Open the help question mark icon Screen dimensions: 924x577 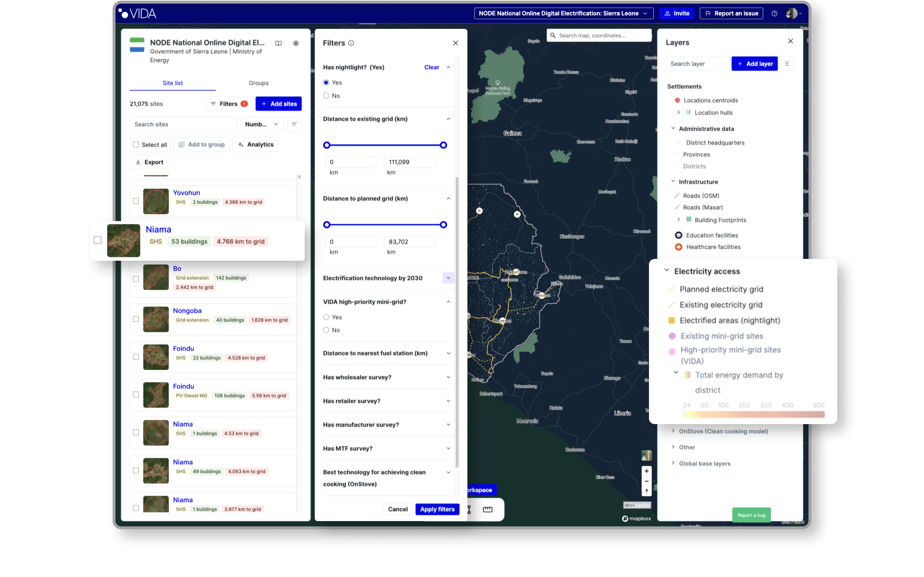[774, 13]
